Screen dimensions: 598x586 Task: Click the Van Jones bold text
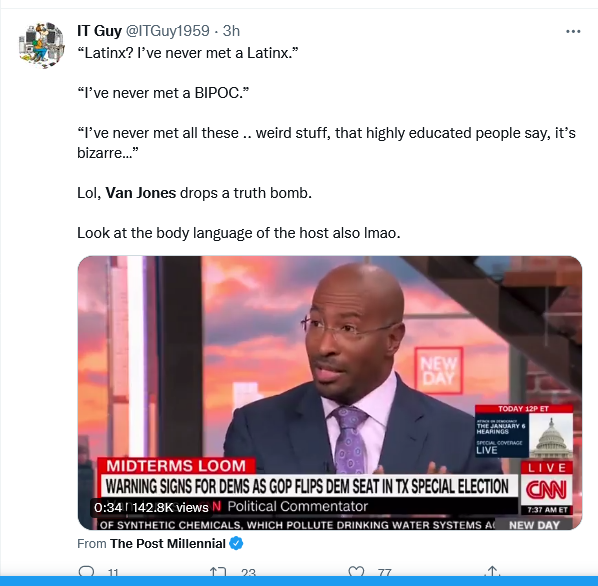point(141,193)
